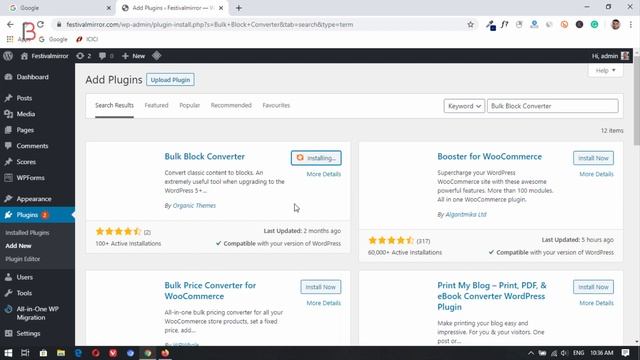Open File Explorer from the taskbar
The image size is (640, 360).
coord(61,353)
